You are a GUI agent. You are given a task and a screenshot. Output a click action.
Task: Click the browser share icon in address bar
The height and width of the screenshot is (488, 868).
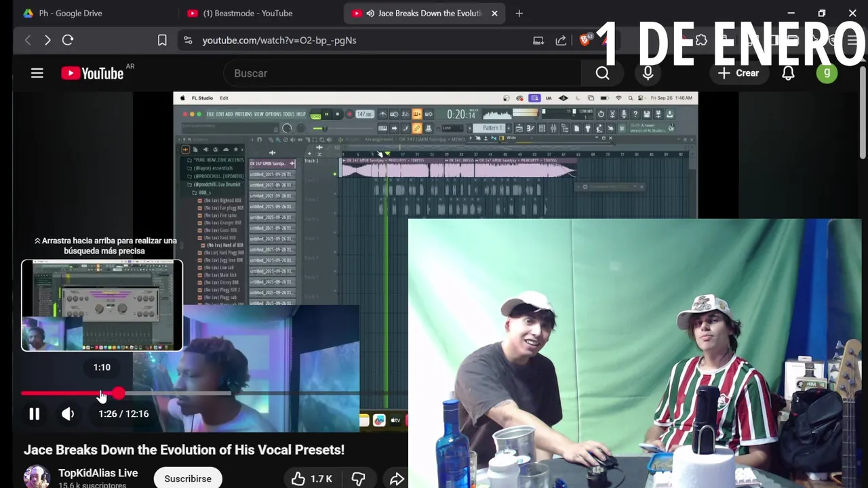coord(561,40)
